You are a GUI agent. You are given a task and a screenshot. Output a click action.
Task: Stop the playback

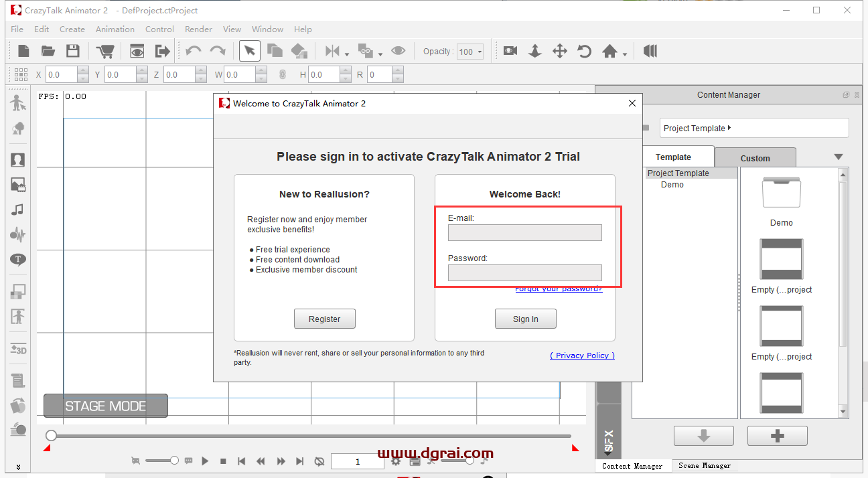click(x=224, y=461)
